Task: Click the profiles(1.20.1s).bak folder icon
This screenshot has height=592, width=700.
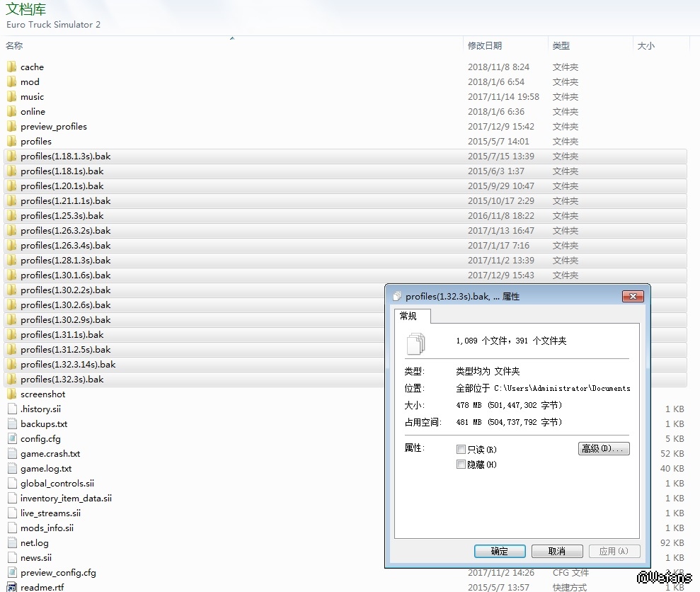Action: click(x=11, y=186)
